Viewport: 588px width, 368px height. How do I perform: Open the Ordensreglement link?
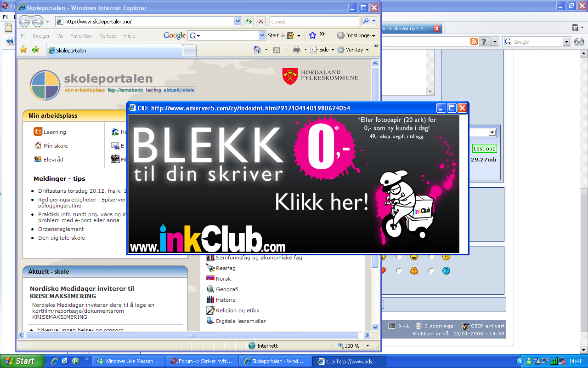pyautogui.click(x=61, y=229)
